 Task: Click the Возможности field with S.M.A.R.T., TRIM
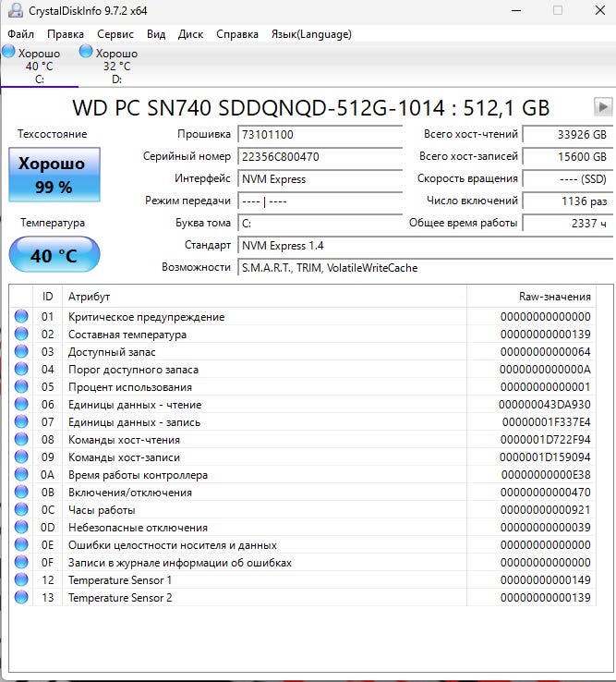click(x=425, y=267)
